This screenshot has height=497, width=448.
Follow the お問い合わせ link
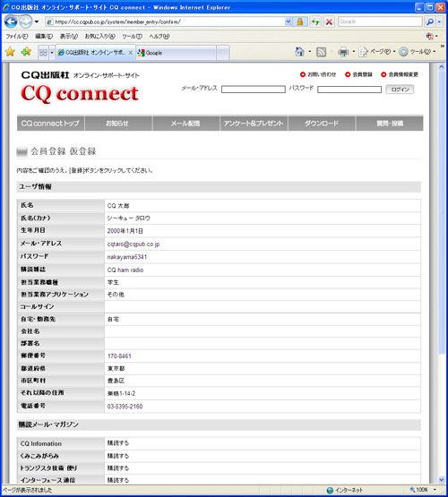[x=318, y=74]
